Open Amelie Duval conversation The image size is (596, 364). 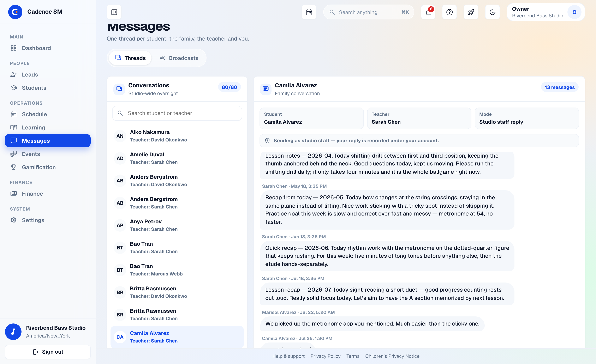[x=177, y=158]
